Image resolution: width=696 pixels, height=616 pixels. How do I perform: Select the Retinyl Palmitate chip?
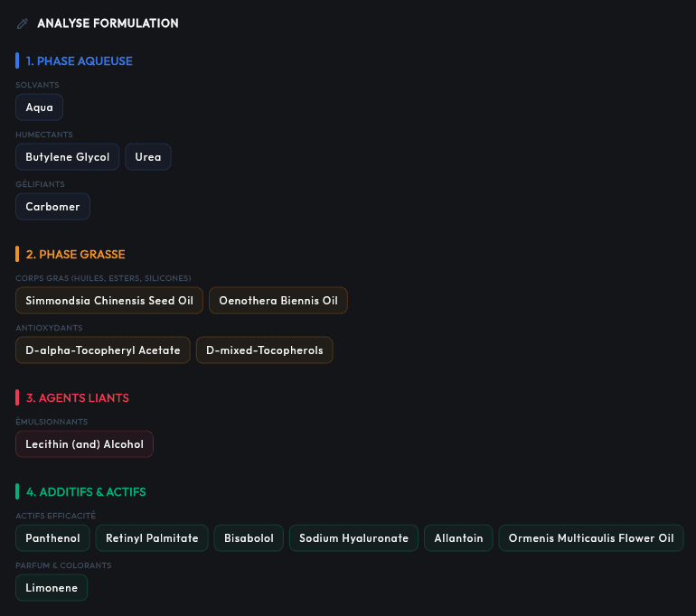coord(152,538)
